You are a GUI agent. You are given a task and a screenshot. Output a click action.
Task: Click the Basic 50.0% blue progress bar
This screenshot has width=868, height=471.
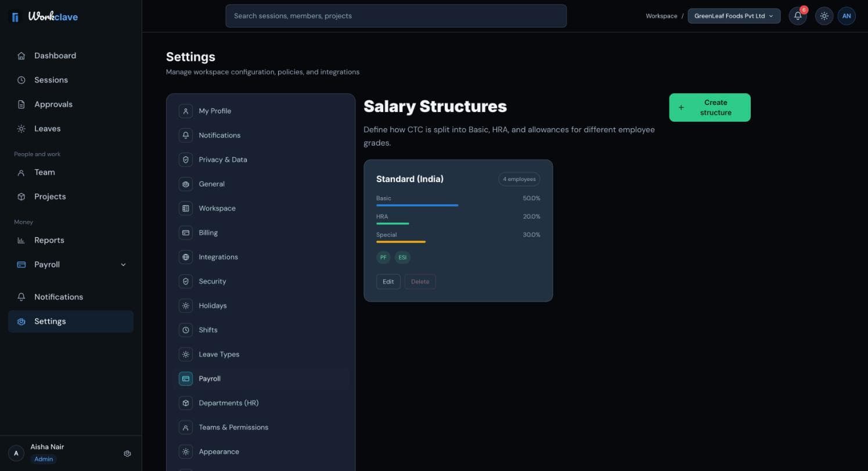[417, 205]
